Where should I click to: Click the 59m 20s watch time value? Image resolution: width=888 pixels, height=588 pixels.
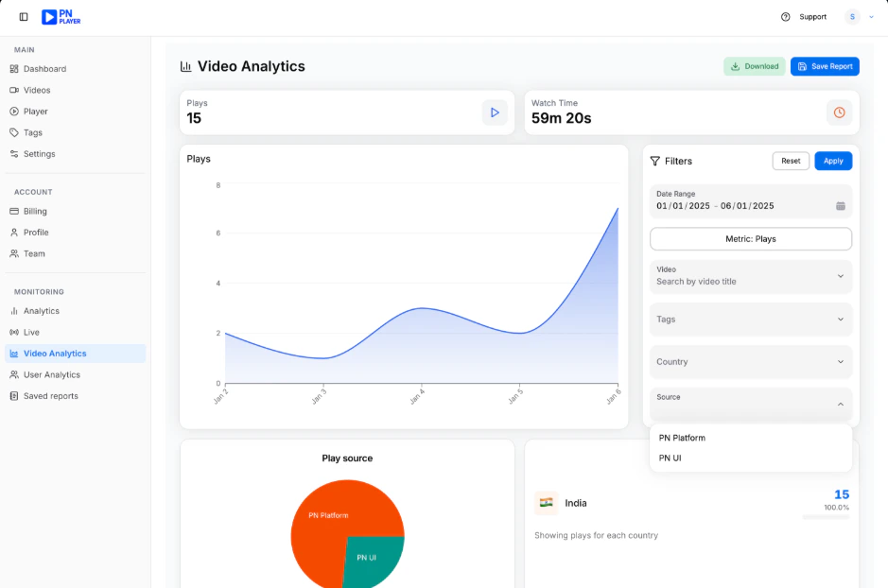click(561, 118)
